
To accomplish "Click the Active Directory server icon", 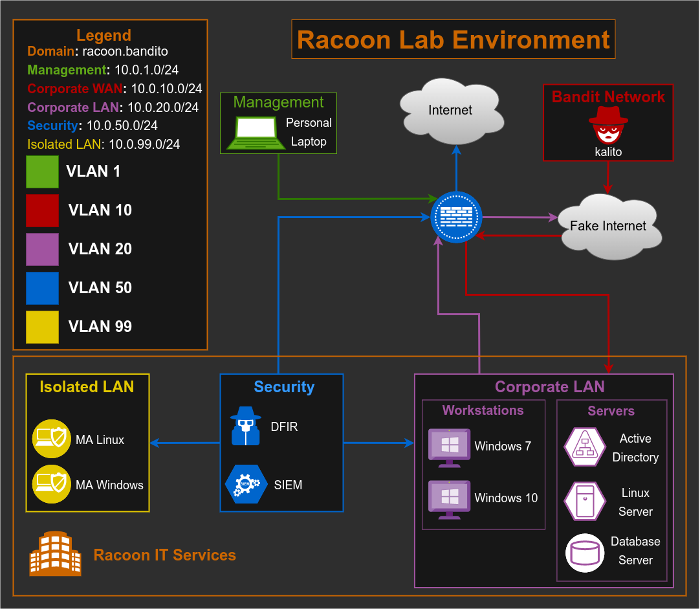I will [x=584, y=447].
